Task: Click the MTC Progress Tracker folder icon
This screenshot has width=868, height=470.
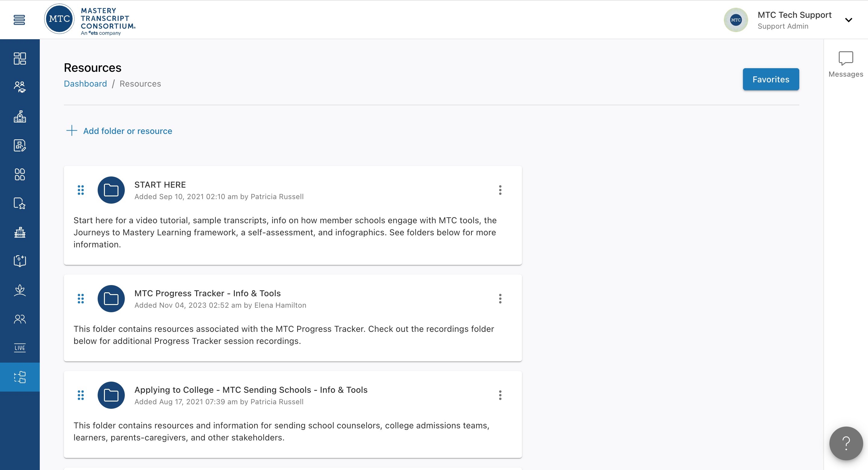Action: click(x=111, y=299)
